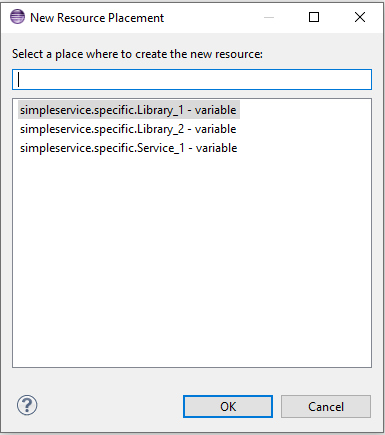Viewport: 385px width, 435px height.
Task: Click the New Resource Placement title text
Action: click(97, 18)
